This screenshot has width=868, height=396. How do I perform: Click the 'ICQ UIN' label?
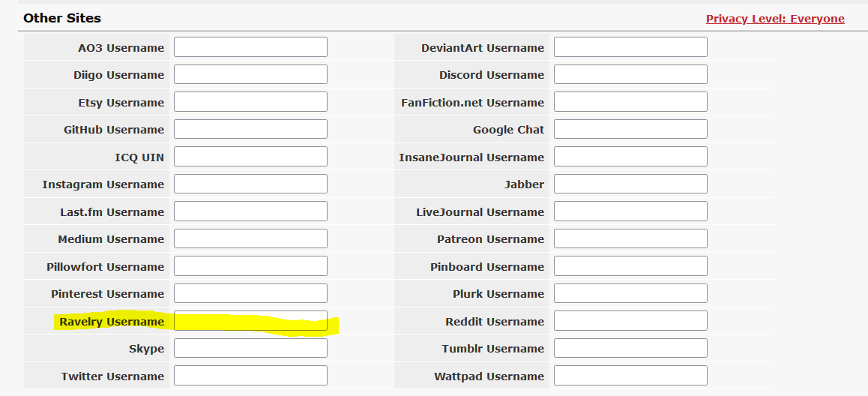point(139,157)
